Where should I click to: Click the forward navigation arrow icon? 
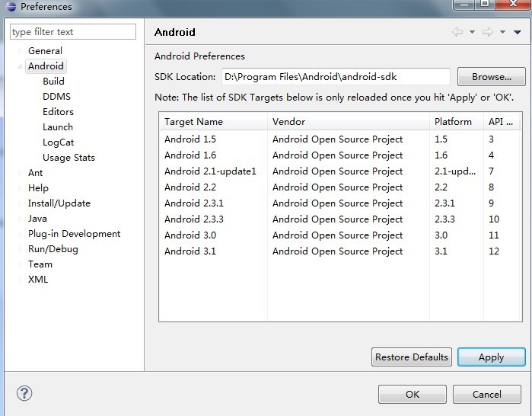pos(488,32)
